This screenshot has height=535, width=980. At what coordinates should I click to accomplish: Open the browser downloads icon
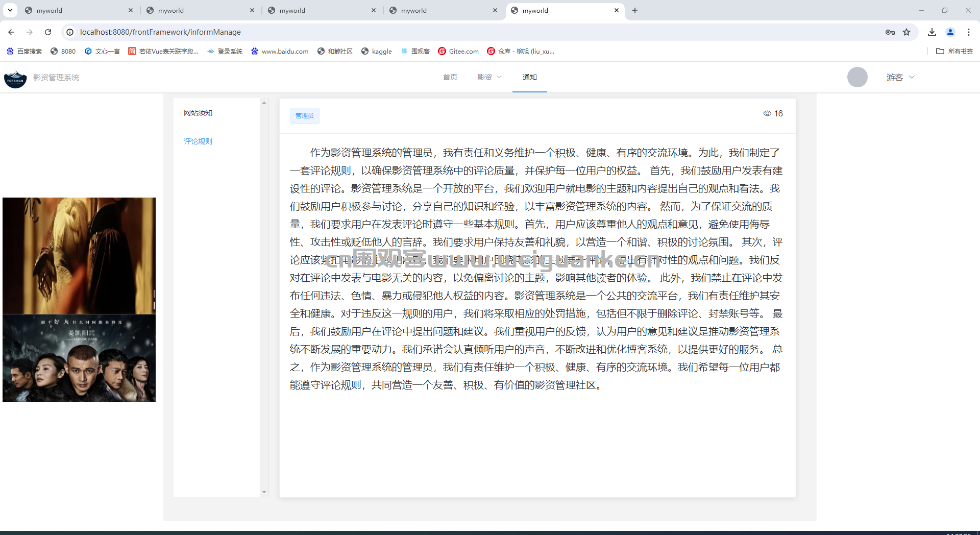[932, 32]
